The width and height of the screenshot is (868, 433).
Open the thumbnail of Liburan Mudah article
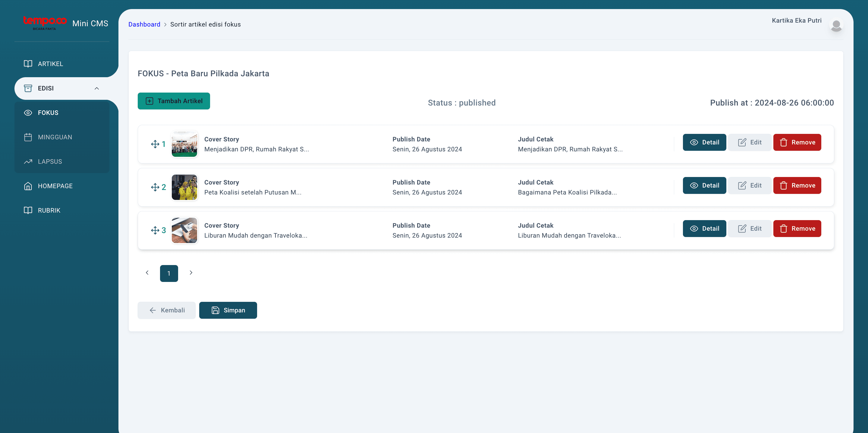(x=184, y=230)
